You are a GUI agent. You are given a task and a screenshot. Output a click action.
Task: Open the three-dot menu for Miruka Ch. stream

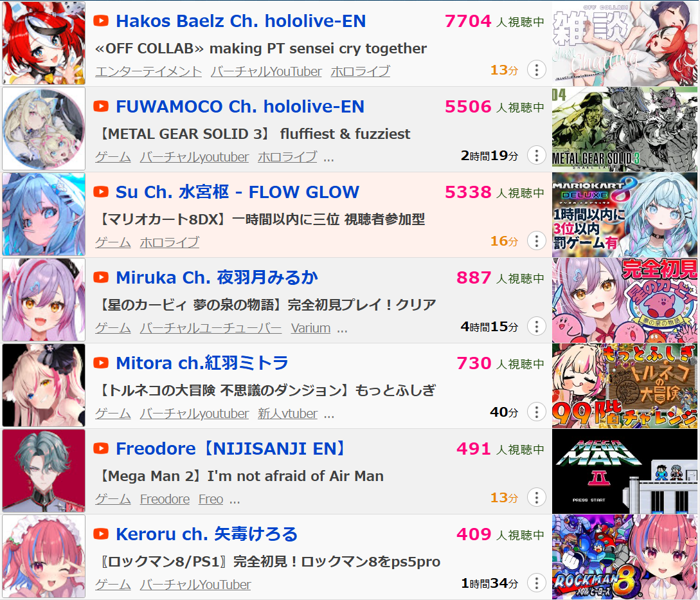point(537,327)
